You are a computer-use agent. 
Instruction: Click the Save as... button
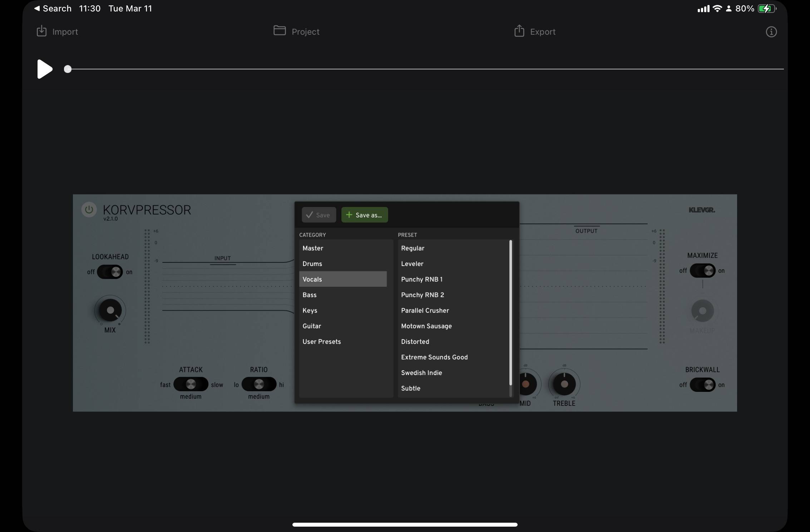(365, 215)
